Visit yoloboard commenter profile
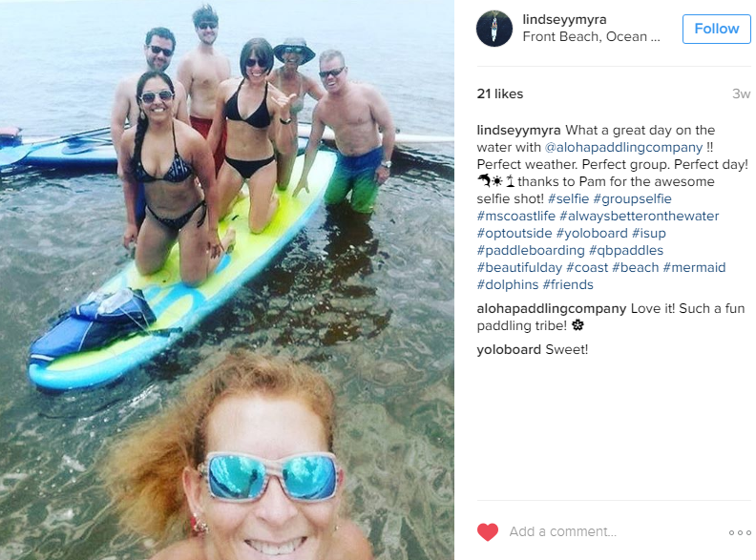The image size is (756, 560). [x=509, y=349]
